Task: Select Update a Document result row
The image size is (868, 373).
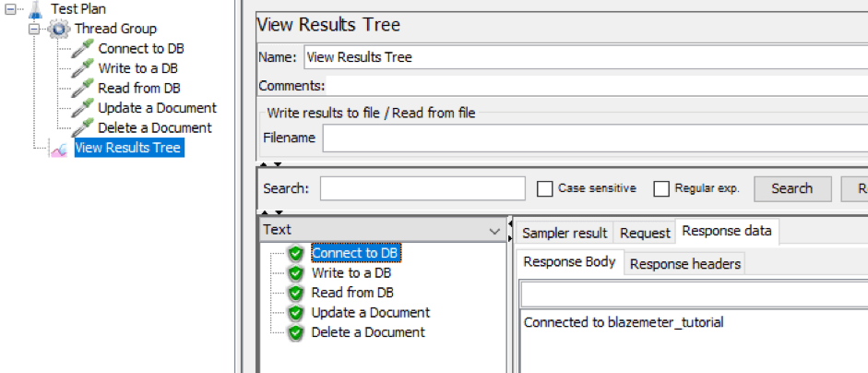Action: tap(371, 313)
